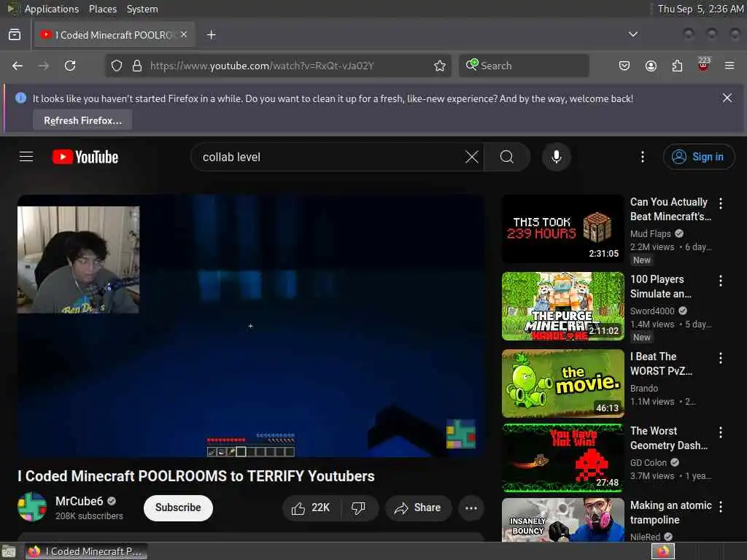Reload the page with the refresh icon
This screenshot has width=747, height=560.
pos(70,66)
